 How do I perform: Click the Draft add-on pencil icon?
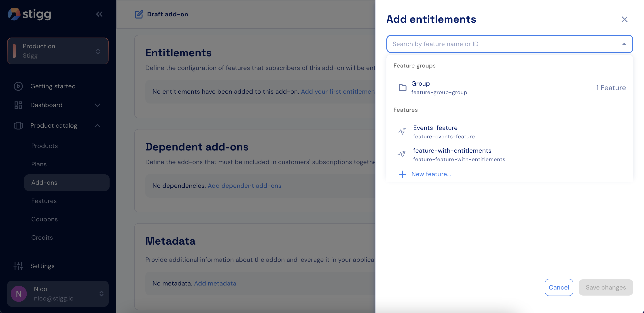(139, 14)
